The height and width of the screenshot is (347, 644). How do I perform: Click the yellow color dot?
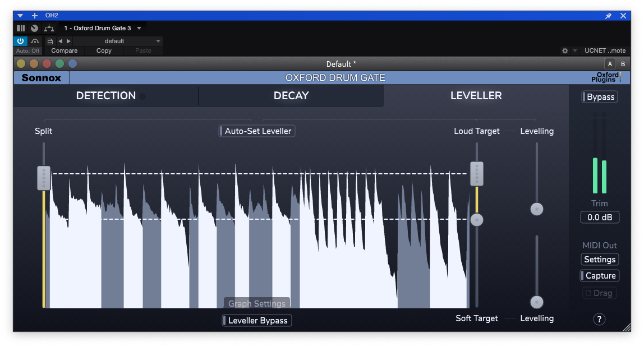coord(21,64)
